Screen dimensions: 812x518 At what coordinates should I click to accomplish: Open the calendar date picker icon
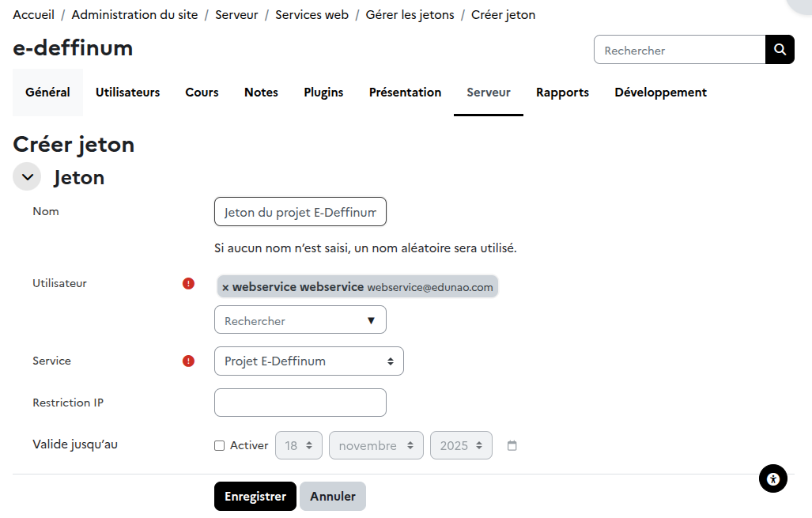(x=512, y=446)
